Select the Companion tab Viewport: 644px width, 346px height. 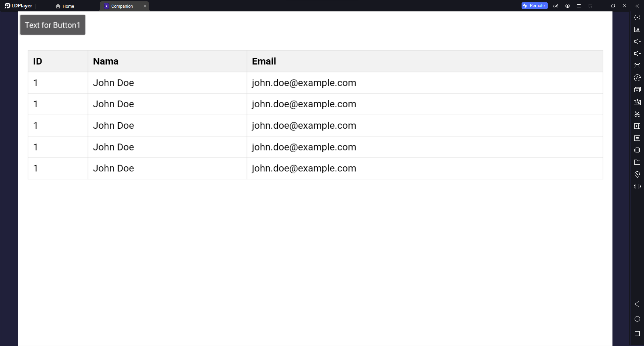(x=122, y=6)
